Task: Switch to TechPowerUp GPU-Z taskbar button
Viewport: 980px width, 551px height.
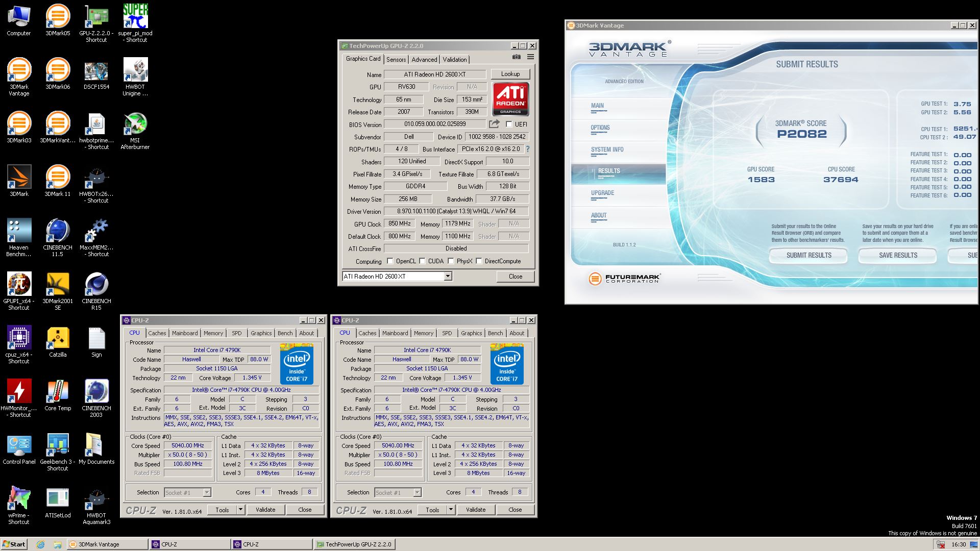Action: 354,544
